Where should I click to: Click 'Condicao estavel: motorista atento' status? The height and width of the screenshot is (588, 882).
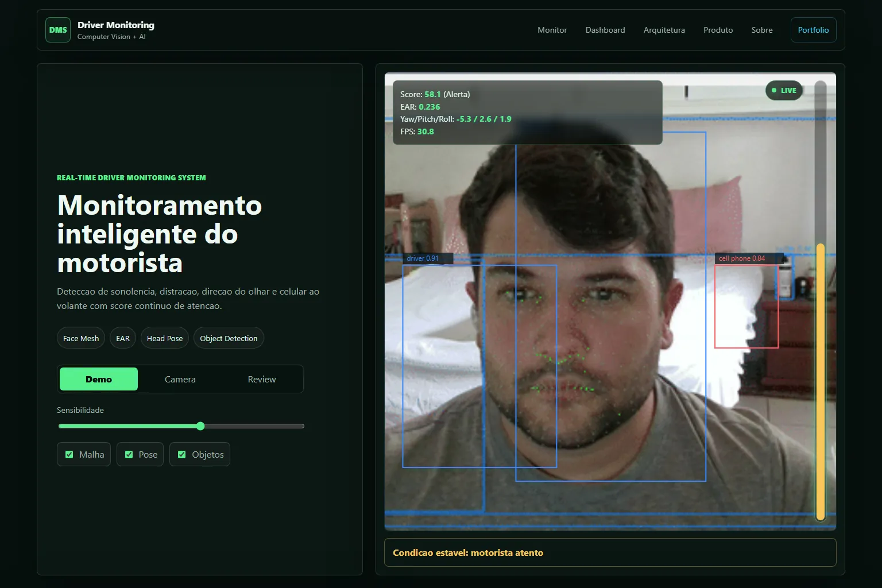tap(468, 552)
